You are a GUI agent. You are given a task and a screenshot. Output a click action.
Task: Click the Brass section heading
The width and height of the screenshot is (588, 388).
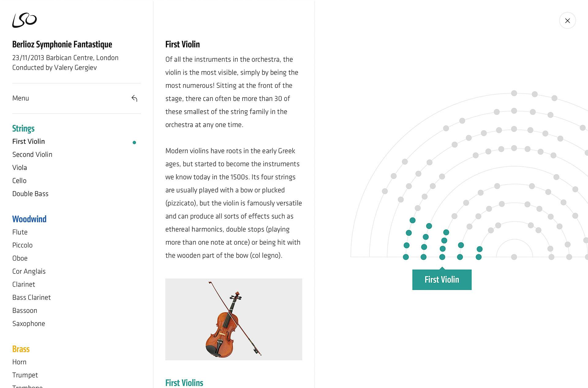pyautogui.click(x=21, y=349)
